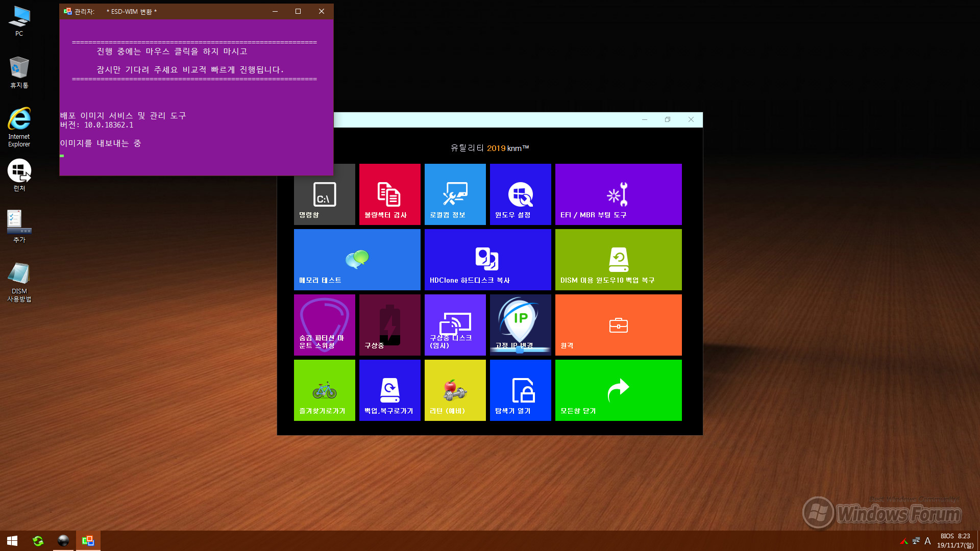Open the 즐겨찾기로가기 bicycle tile

pos(324,390)
